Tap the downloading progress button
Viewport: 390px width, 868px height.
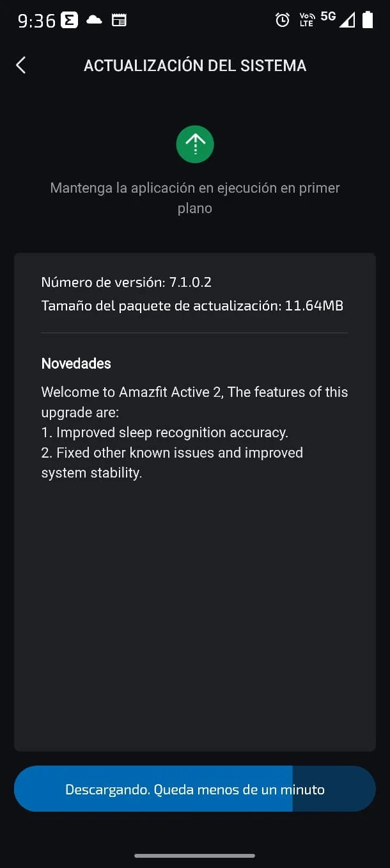[195, 789]
